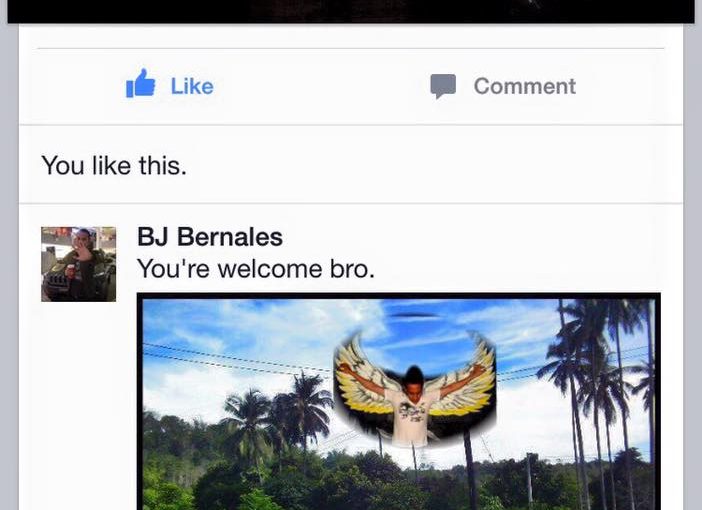This screenshot has width=702, height=510.
Task: Open BJ Bernales profile picture thumbnail
Action: click(x=78, y=264)
